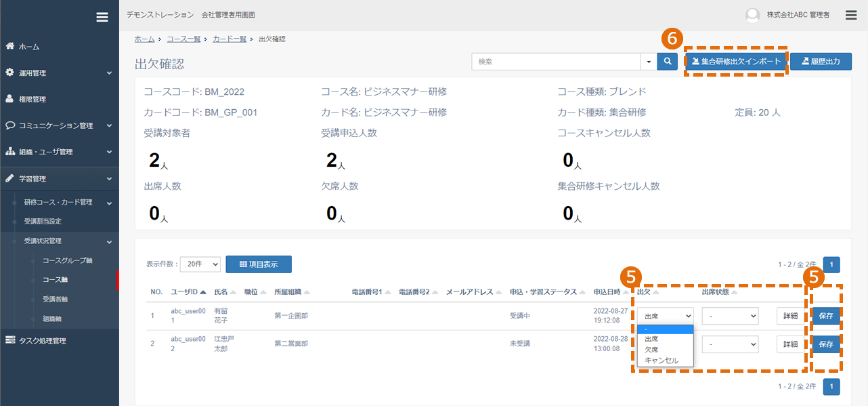Collapse the 学習管理 sidebar menu
This screenshot has height=406, width=868.
coord(109,178)
